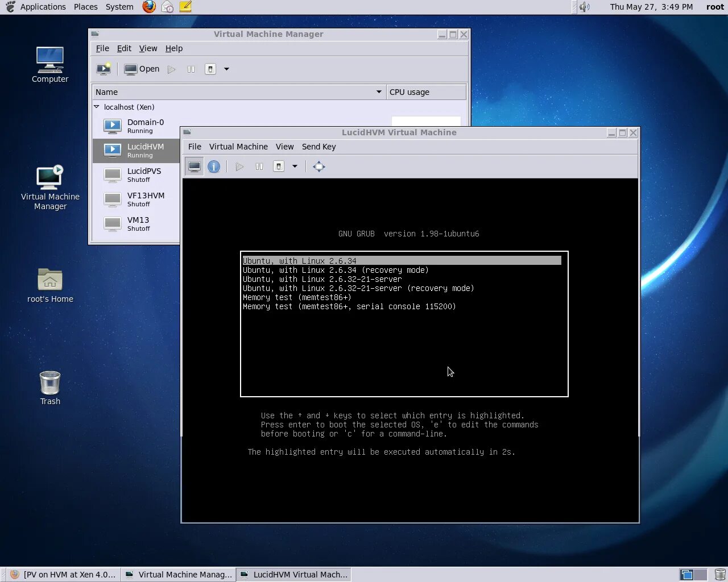Select LucidHVM running VM in list
The image size is (728, 582).
(x=136, y=151)
